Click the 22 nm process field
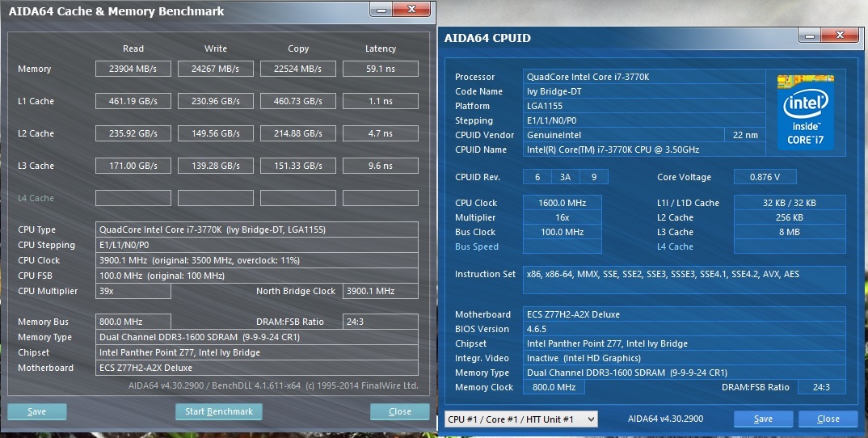 (x=745, y=135)
